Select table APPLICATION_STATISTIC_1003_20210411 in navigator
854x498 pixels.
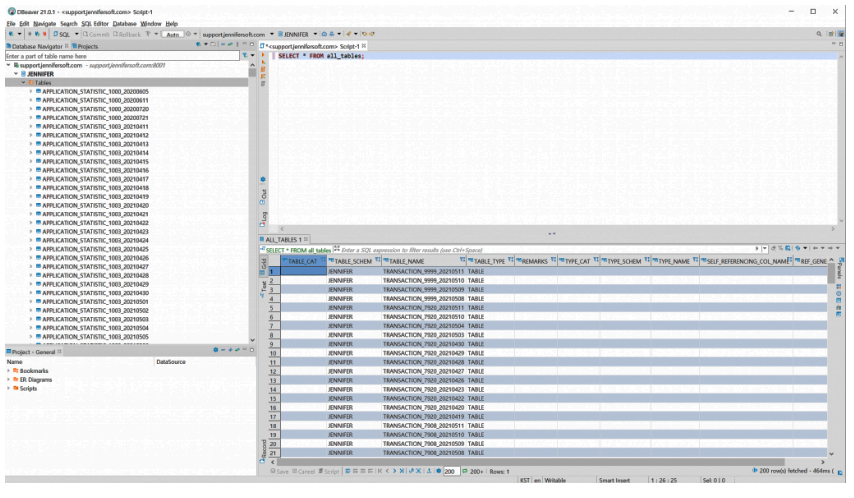(x=95, y=126)
